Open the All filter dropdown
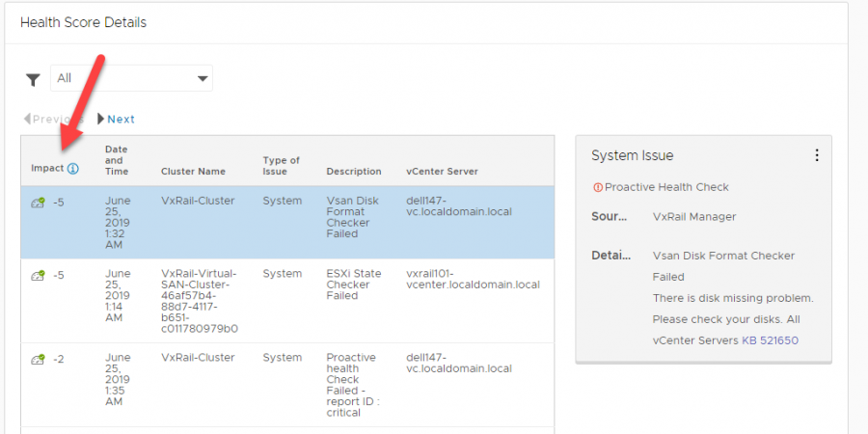The image size is (868, 434). 131,79
